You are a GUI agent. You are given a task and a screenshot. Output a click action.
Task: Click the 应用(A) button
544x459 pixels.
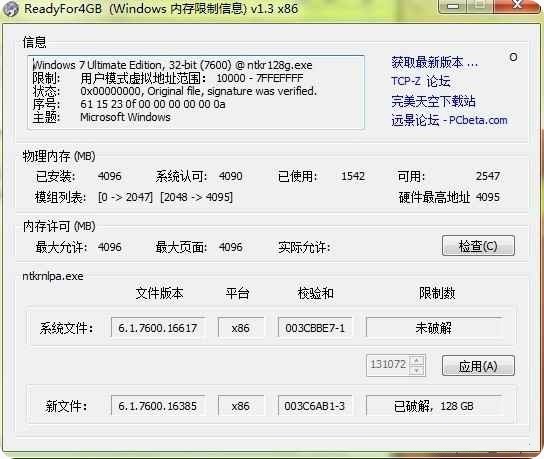click(478, 365)
